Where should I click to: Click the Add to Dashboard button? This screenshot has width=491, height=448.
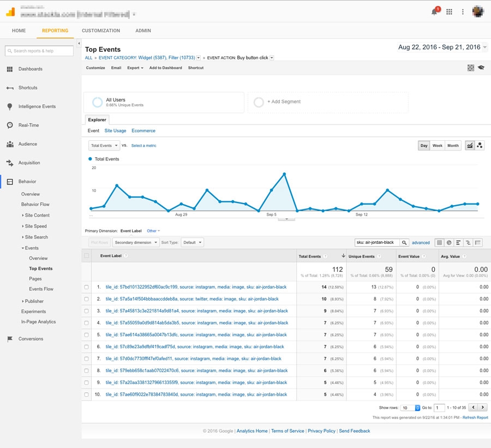[x=166, y=68]
